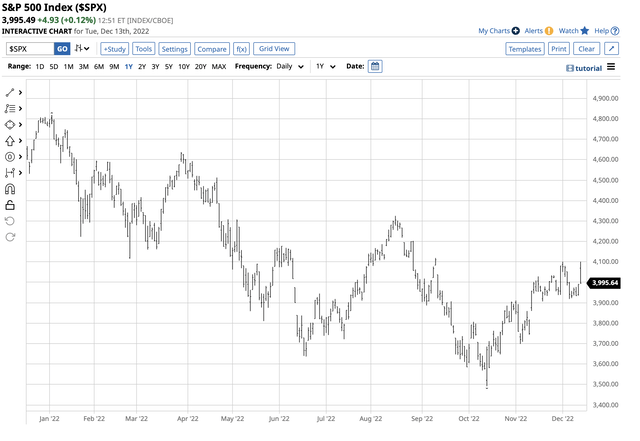This screenshot has height=441, width=640.
Task: Add $SPX to Watch list
Action: (574, 31)
